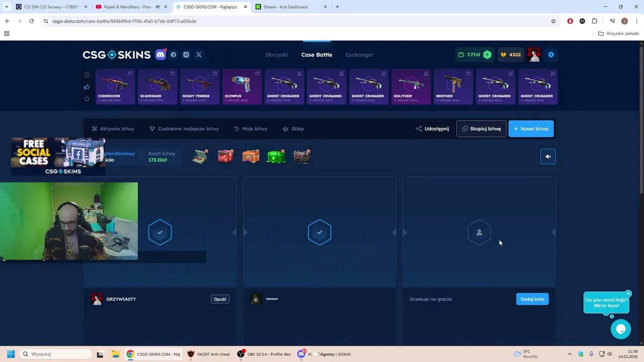Viewport: 644px width, 362px height.
Task: Click Dodaj bota button
Action: click(532, 299)
